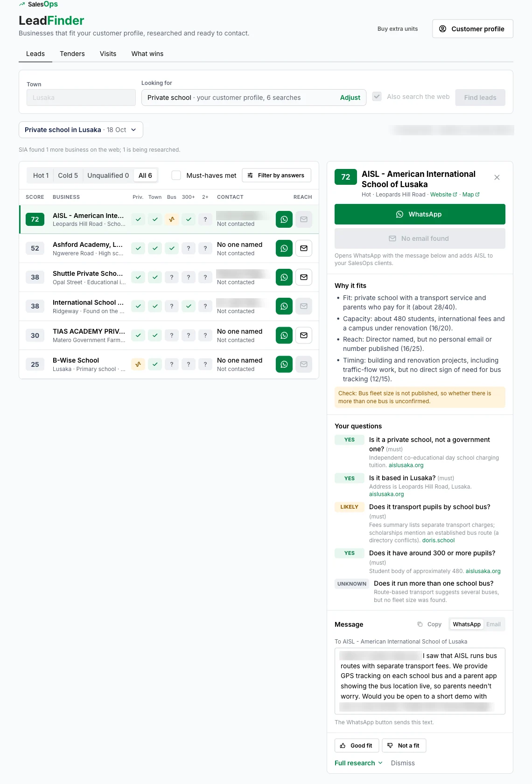Open Private school in Lusaka dropdown
Screen dimensions: 532x784
click(x=81, y=130)
